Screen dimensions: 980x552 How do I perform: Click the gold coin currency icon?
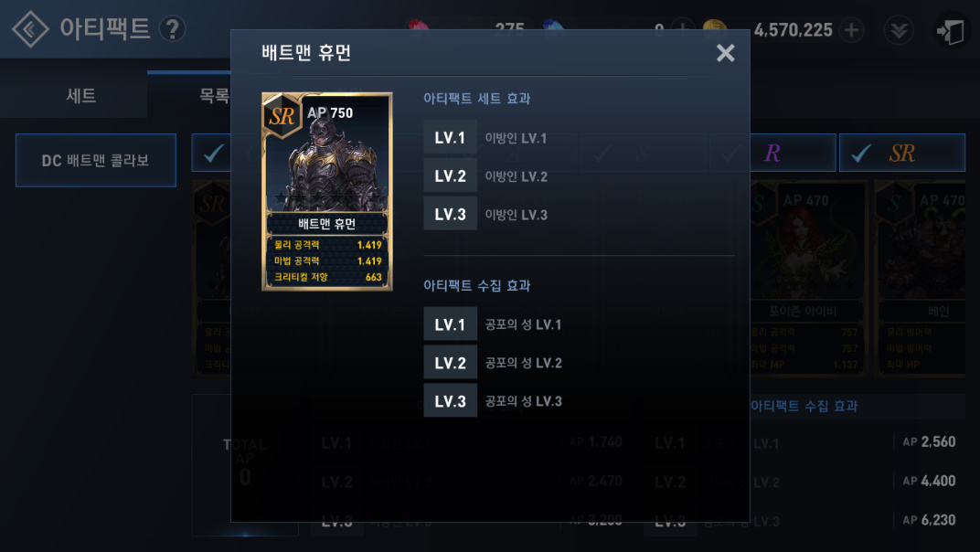pyautogui.click(x=714, y=28)
